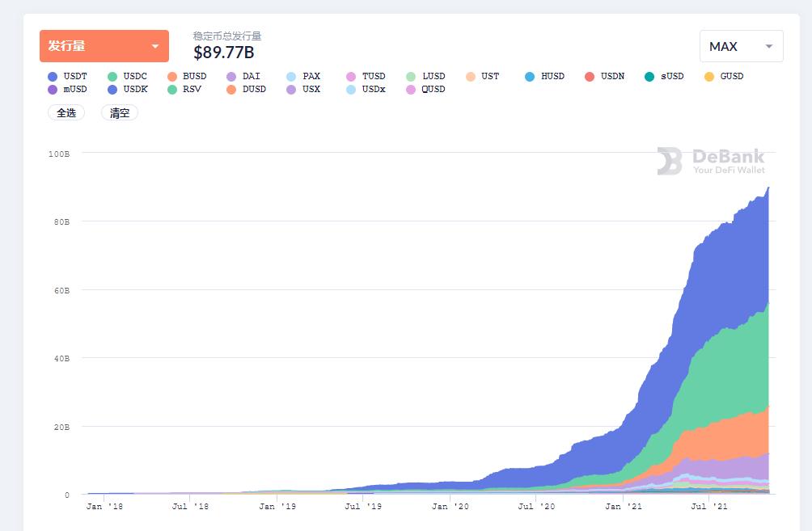
Task: Click the DAI purple legend dot
Action: (231, 77)
